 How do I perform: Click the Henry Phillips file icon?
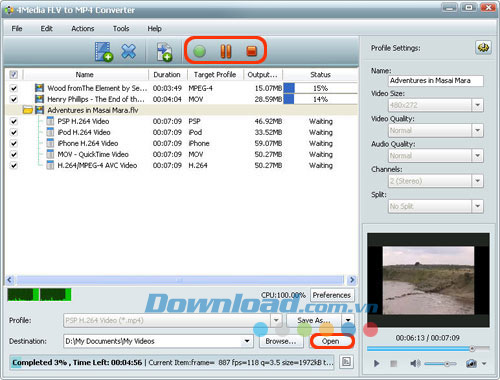click(x=39, y=99)
